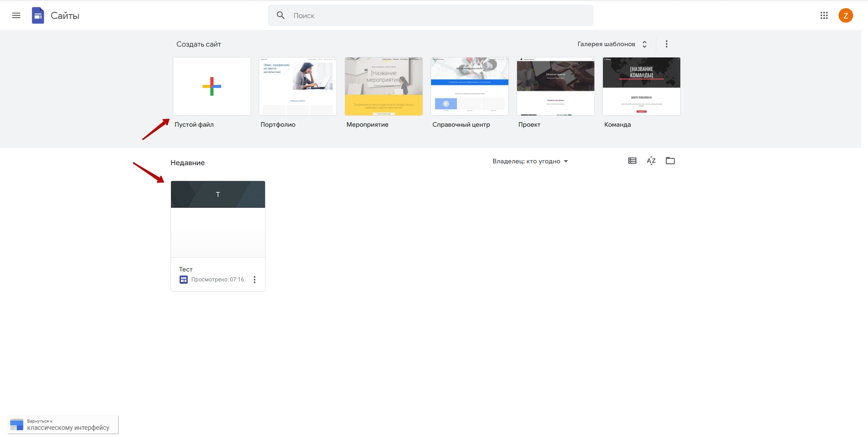Open the main hamburger menu
Image resolution: width=868 pixels, height=438 pixels.
pos(16,15)
